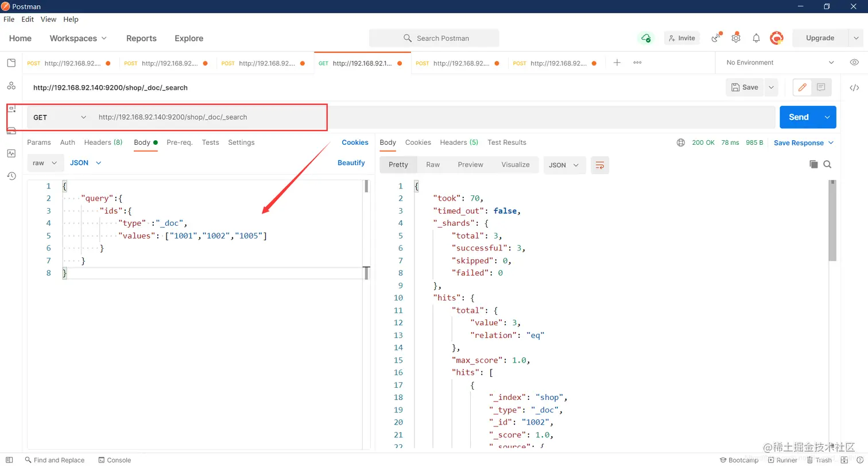Open the code snippet icon
The width and height of the screenshot is (868, 466).
[854, 87]
